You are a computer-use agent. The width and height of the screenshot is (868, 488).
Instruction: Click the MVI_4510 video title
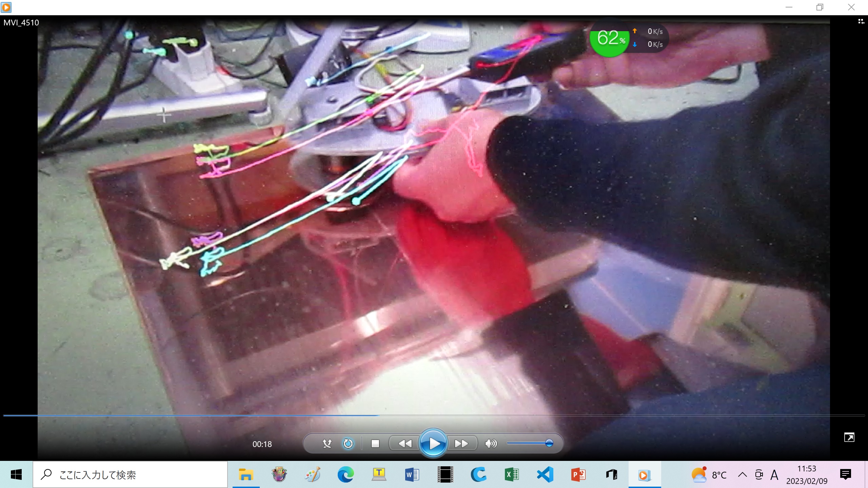point(21,23)
